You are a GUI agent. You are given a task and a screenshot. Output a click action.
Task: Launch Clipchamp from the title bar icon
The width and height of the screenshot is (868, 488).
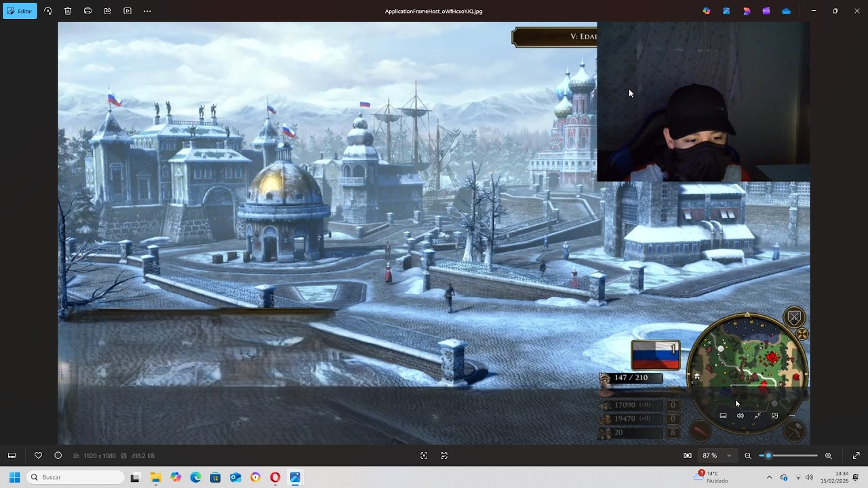766,11
